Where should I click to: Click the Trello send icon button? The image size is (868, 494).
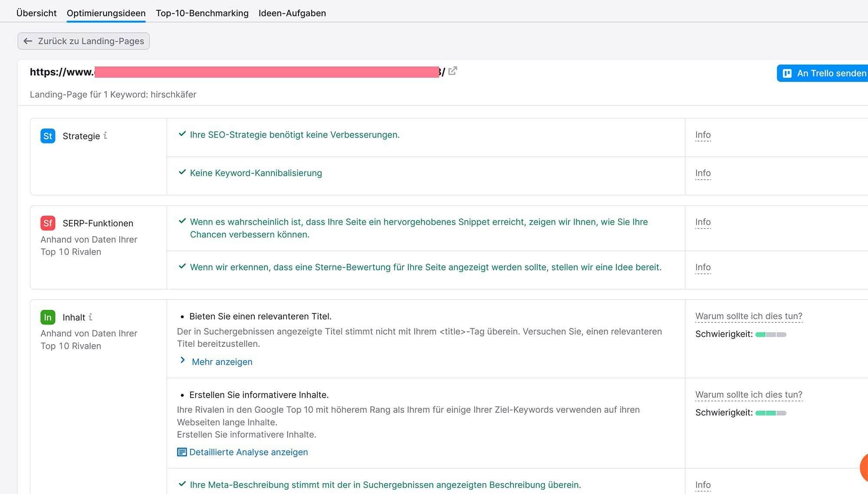tap(788, 73)
